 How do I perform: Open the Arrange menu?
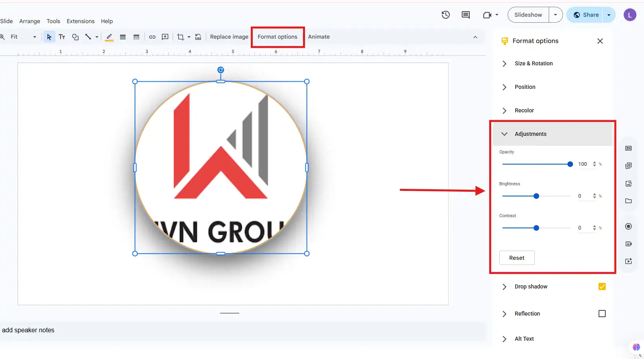[30, 21]
